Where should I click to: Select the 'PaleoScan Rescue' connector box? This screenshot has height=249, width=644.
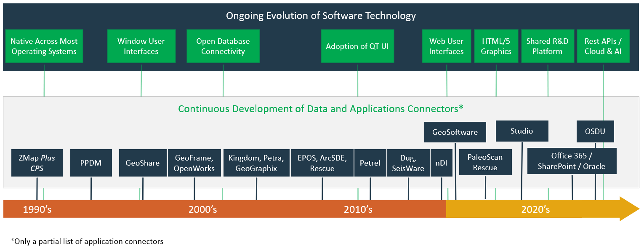485,162
